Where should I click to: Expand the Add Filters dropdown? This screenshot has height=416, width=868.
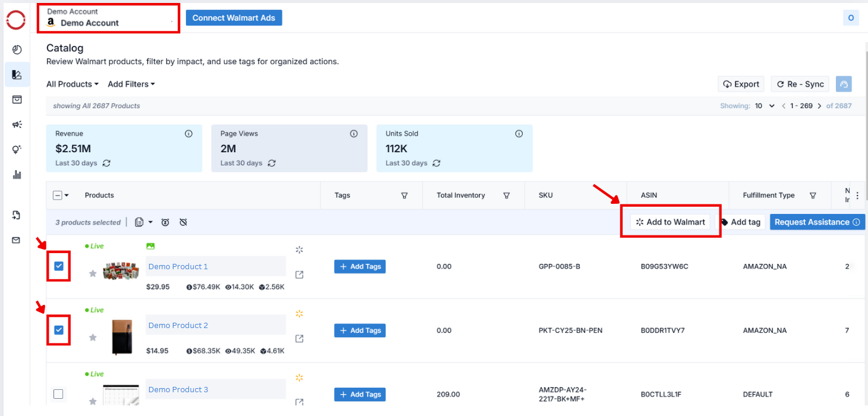(x=131, y=84)
